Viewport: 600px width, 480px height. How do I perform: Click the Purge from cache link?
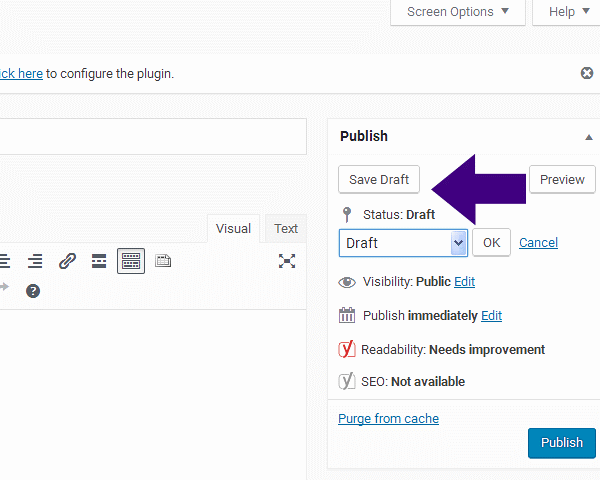tap(388, 419)
